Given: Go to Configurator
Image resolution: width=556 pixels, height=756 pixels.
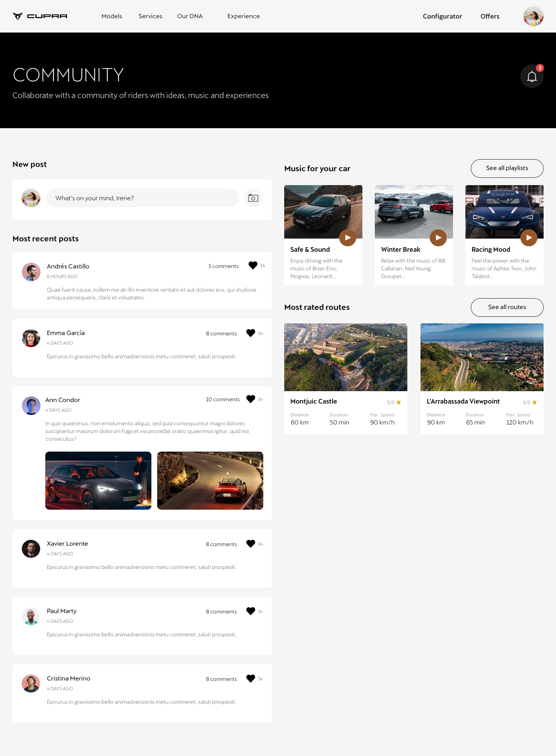Looking at the screenshot, I should click(x=442, y=16).
